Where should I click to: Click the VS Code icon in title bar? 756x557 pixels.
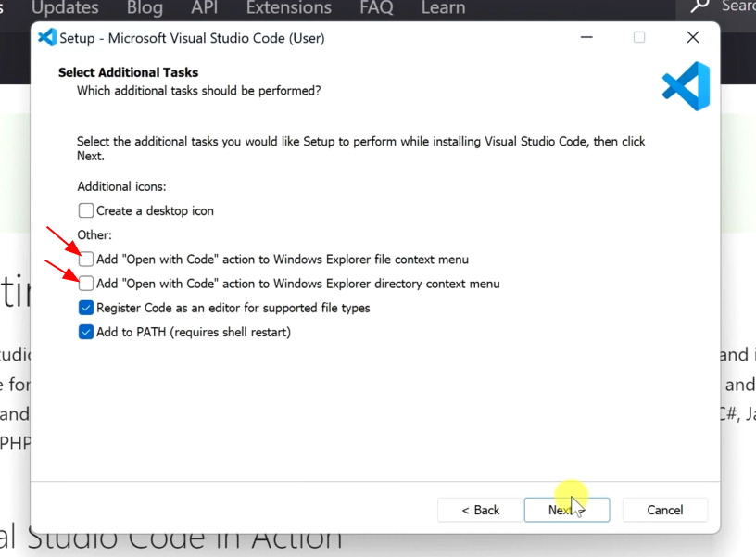pos(47,38)
